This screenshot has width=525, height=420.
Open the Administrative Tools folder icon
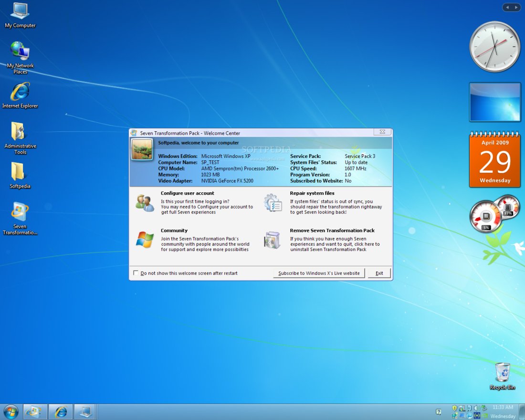point(20,138)
